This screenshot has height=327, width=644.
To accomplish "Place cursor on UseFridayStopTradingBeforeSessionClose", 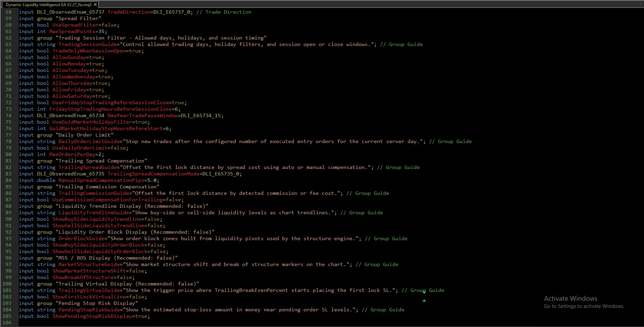I will coord(111,103).
